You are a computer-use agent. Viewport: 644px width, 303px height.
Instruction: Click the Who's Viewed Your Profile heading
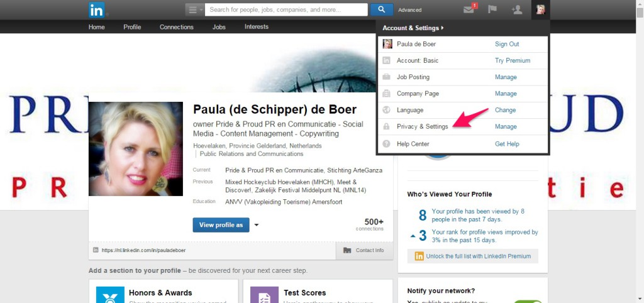[x=449, y=194]
